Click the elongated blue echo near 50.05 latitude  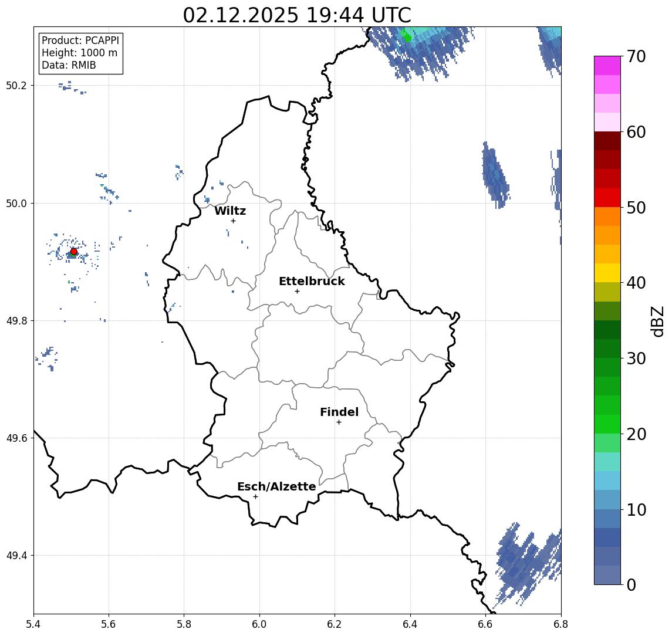pyautogui.click(x=496, y=175)
